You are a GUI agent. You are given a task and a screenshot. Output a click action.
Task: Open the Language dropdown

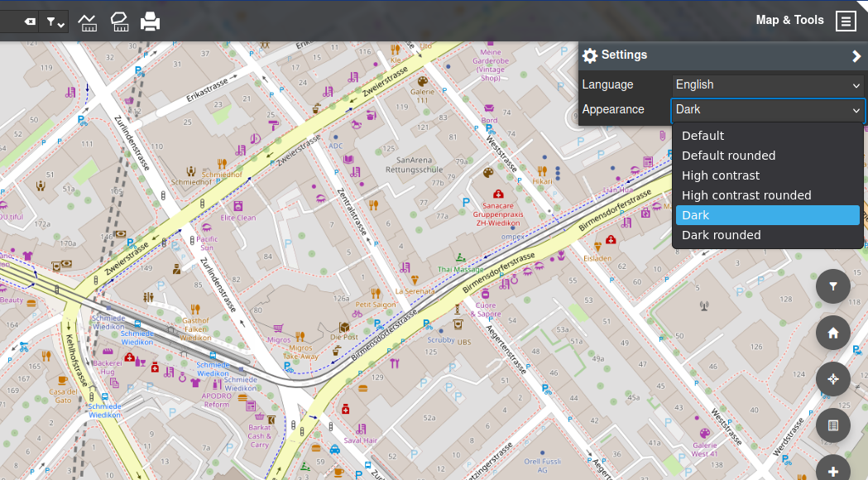point(767,84)
